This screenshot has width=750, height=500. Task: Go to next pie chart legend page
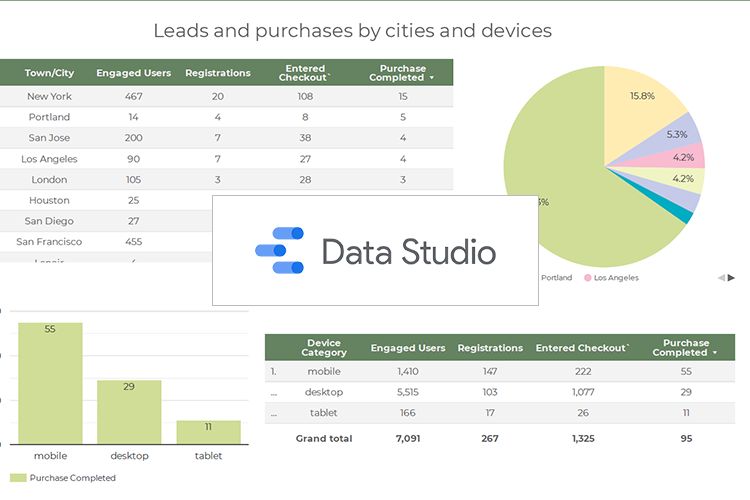click(x=731, y=278)
